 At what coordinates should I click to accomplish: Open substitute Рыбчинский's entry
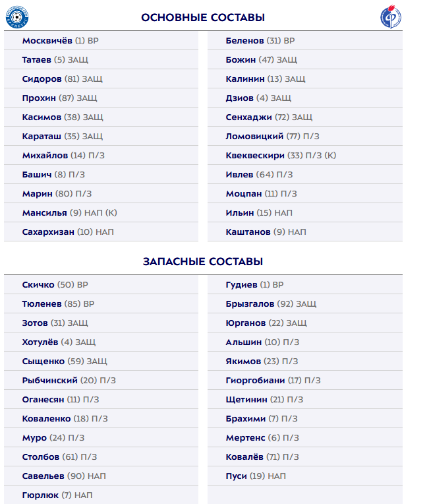(x=69, y=381)
